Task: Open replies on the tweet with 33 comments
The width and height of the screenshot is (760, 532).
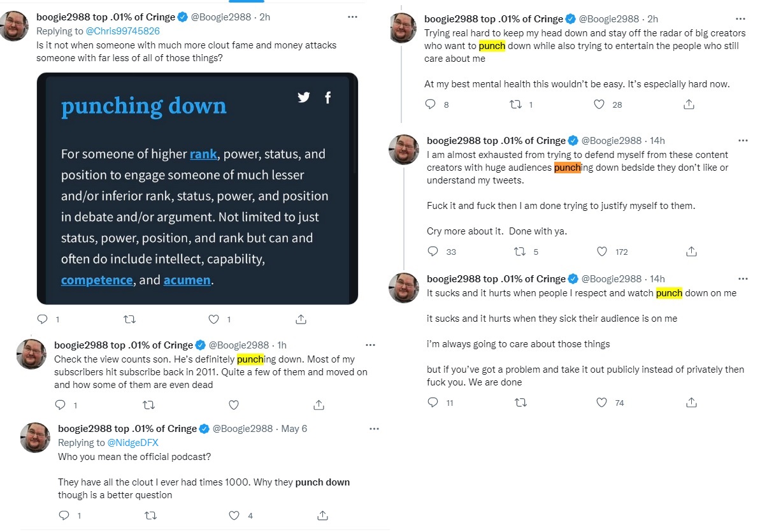Action: click(x=433, y=251)
